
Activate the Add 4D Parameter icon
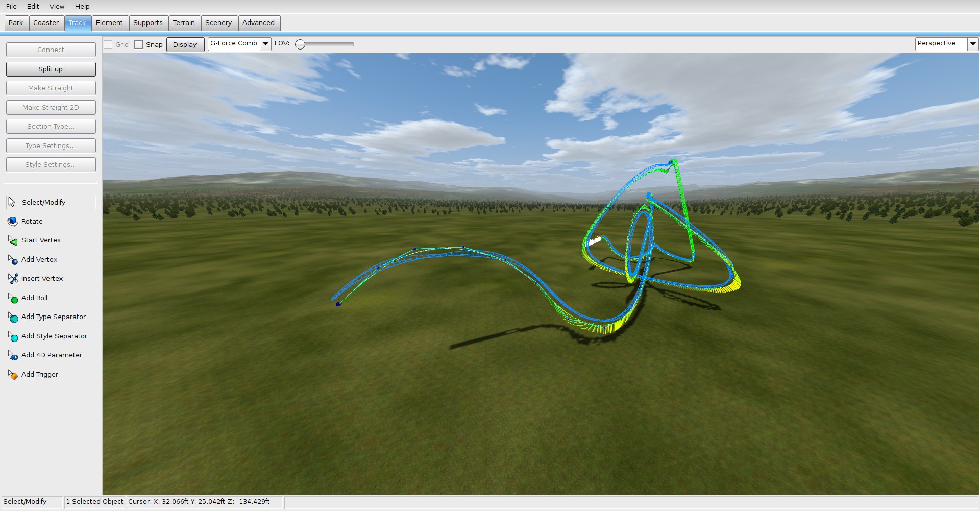coord(13,355)
